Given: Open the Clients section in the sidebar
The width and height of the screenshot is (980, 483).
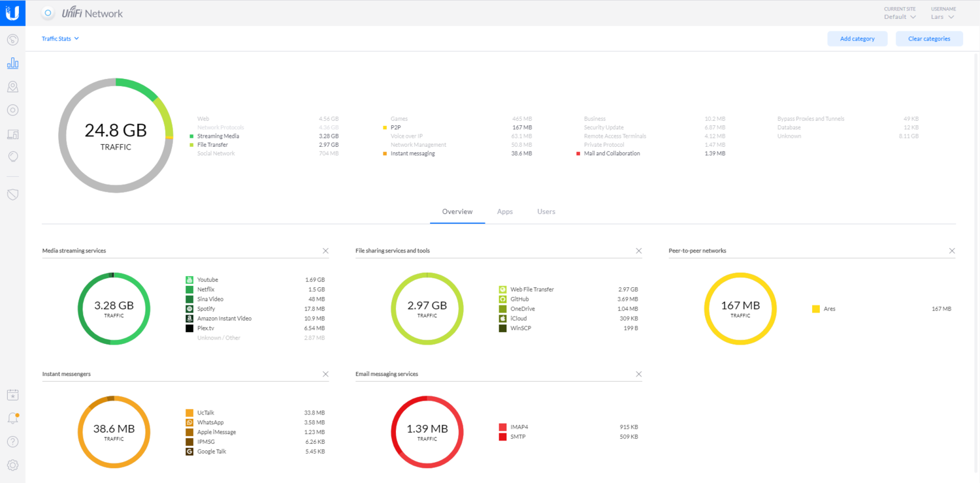Looking at the screenshot, I should 12,133.
